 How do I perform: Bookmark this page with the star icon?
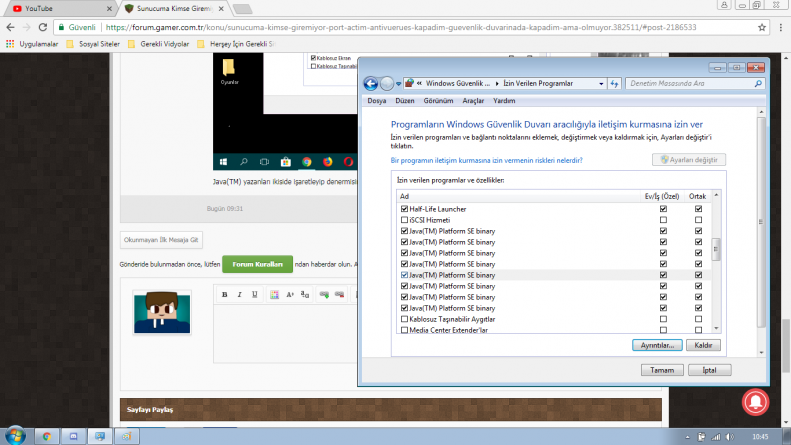(762, 27)
